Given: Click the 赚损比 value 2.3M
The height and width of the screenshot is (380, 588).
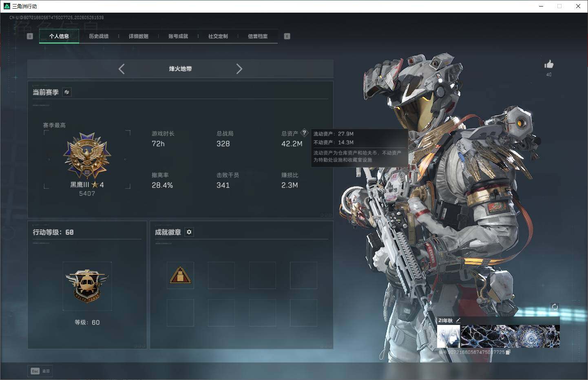Looking at the screenshot, I should (290, 186).
